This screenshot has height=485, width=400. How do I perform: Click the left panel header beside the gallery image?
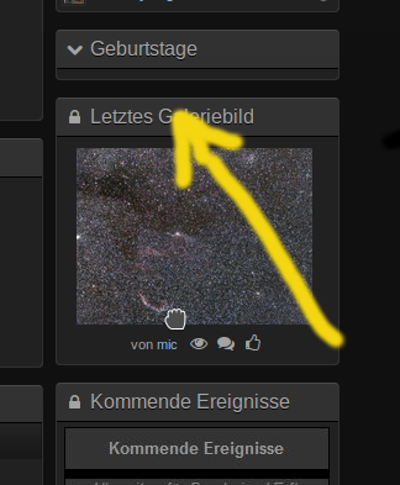[x=21, y=158]
